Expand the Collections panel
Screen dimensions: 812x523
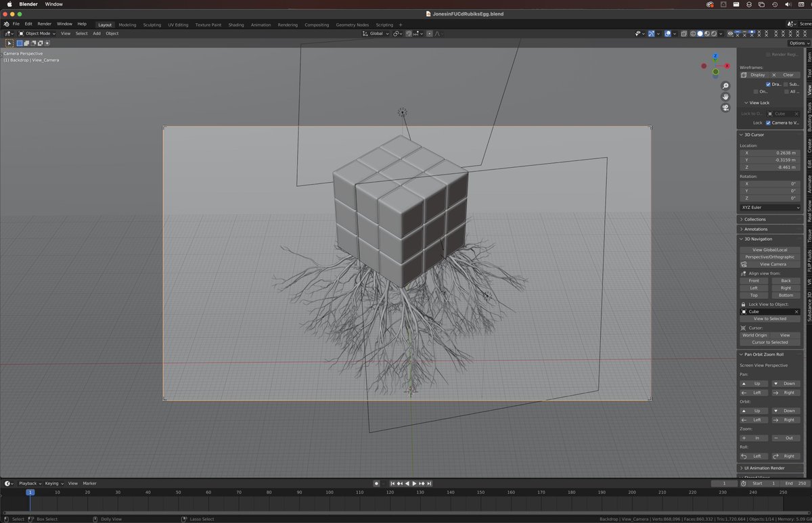[x=754, y=219]
